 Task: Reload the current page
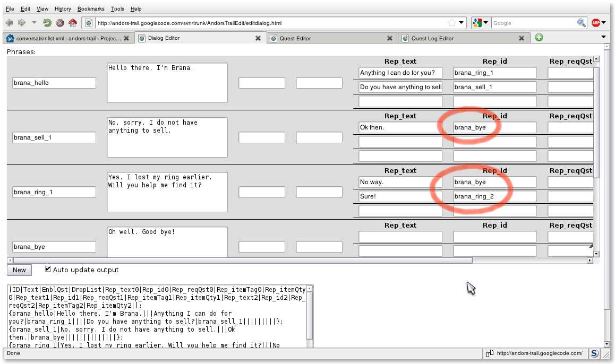[47, 23]
